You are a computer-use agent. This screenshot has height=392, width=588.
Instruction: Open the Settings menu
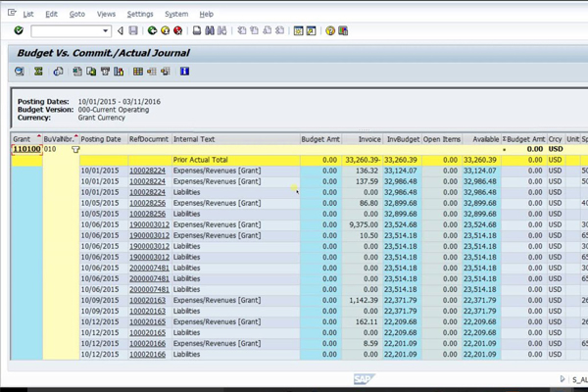[x=140, y=15]
